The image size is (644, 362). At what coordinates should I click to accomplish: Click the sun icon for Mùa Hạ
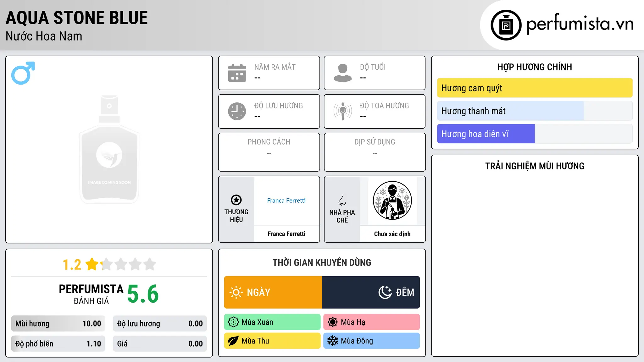333,322
